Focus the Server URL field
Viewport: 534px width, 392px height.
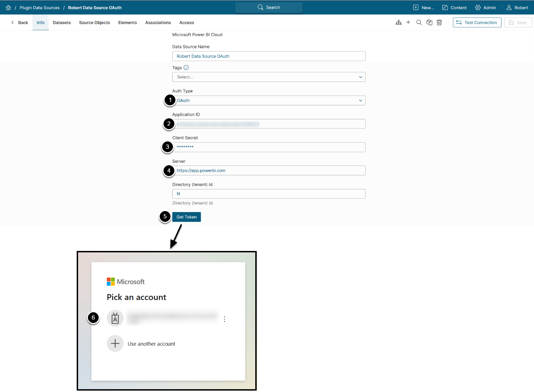click(x=269, y=170)
